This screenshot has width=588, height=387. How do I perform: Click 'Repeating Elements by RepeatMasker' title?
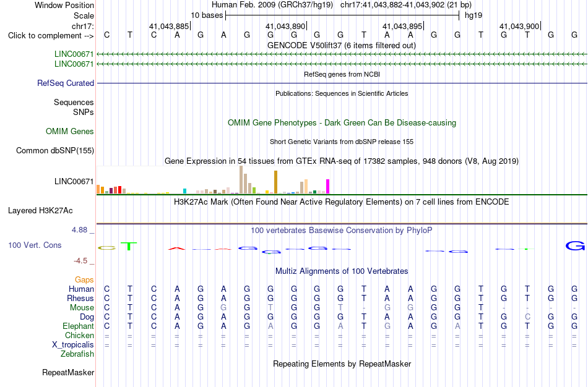click(x=342, y=364)
